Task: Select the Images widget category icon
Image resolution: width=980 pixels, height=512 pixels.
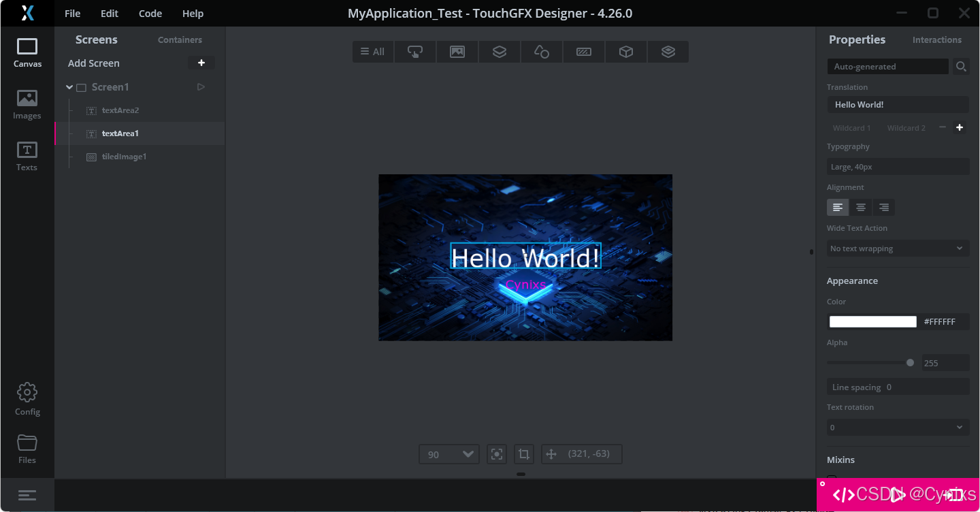Action: pos(457,52)
